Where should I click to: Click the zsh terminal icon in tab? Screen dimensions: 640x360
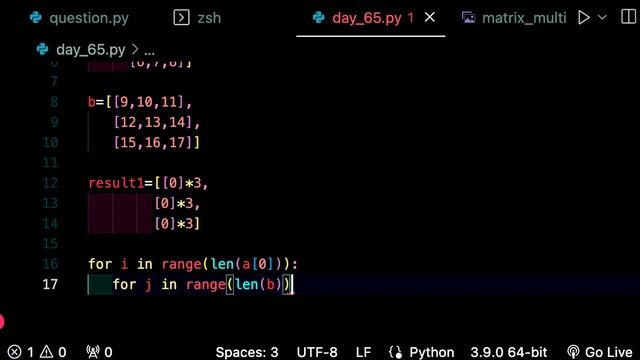(181, 18)
